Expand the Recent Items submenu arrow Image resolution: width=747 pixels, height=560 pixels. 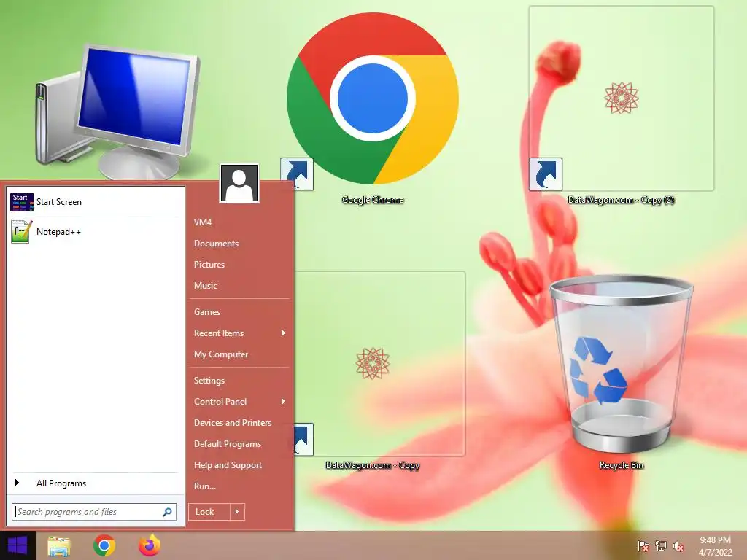(284, 333)
